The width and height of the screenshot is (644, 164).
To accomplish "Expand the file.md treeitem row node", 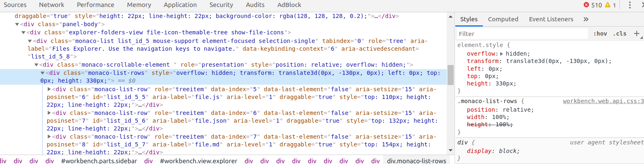I will 49,137.
